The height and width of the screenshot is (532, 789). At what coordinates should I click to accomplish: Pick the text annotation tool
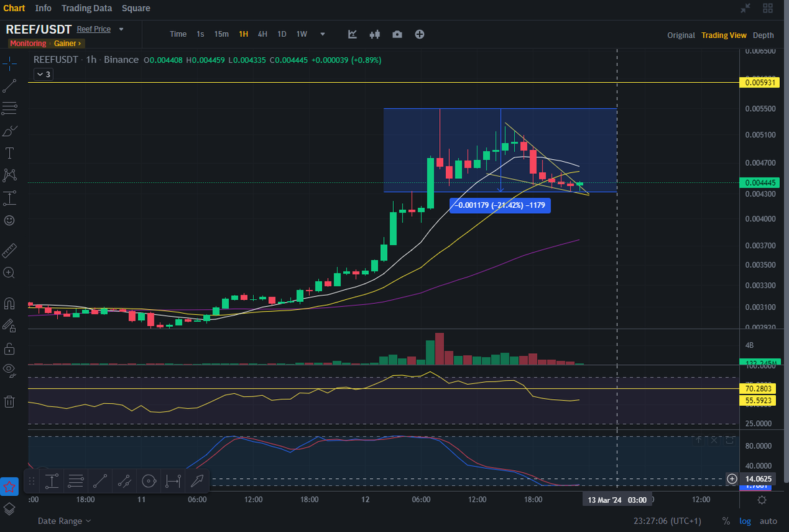(x=9, y=153)
